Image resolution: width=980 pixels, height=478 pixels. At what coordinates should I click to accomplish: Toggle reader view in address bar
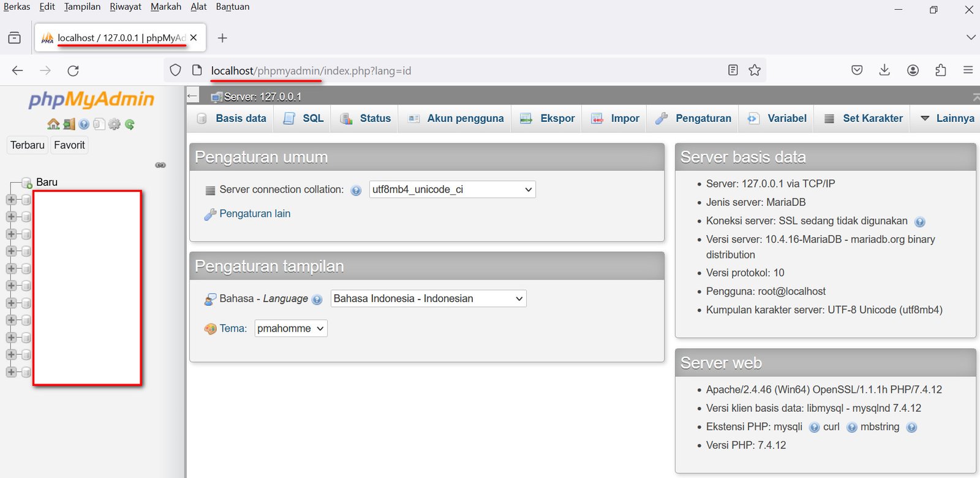pyautogui.click(x=733, y=70)
